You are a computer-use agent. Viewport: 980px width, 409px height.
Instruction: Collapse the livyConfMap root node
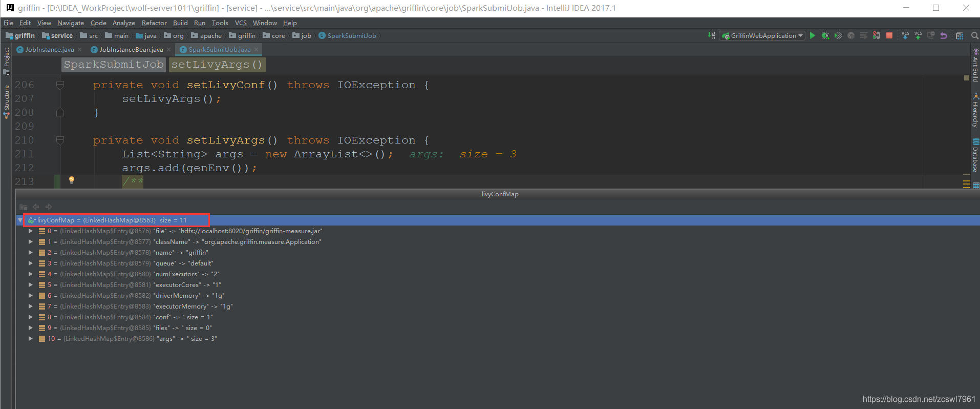point(20,220)
